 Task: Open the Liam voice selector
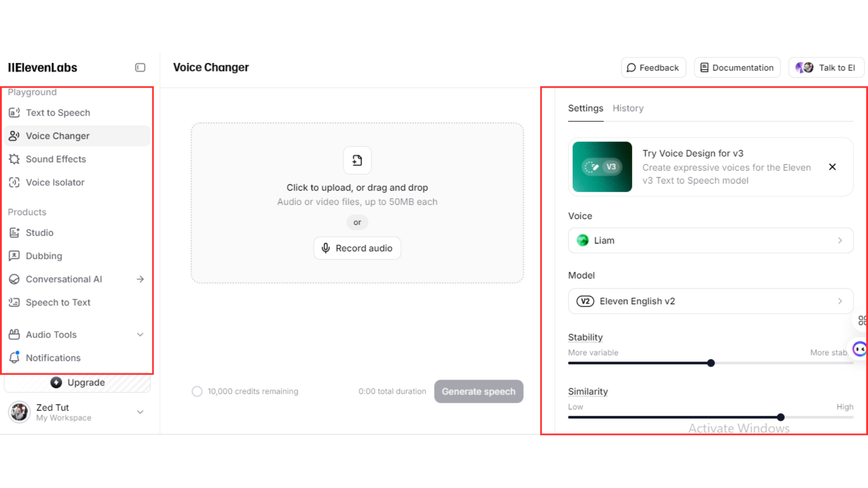[710, 240]
